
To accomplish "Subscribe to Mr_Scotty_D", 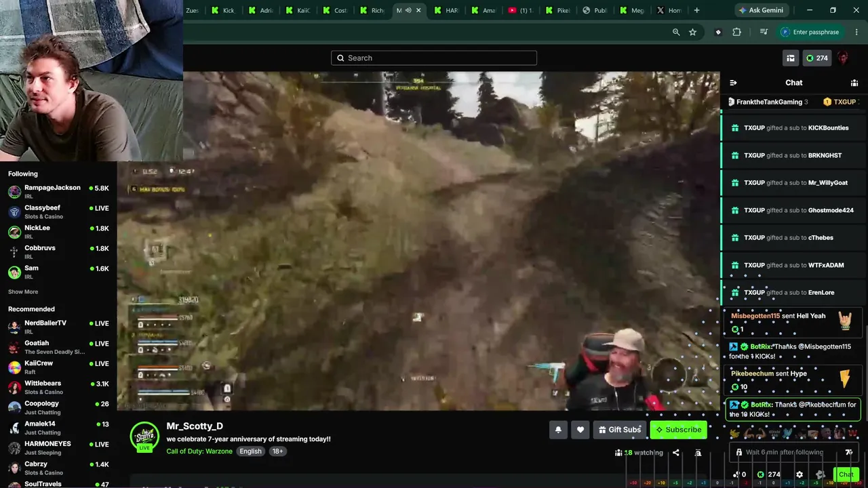I will (678, 430).
